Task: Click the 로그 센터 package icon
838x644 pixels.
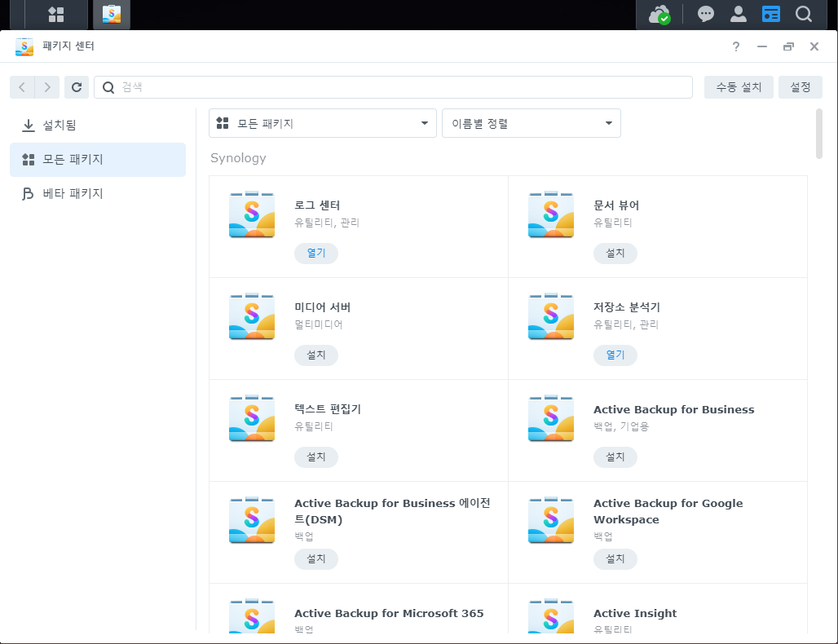Action: [252, 214]
